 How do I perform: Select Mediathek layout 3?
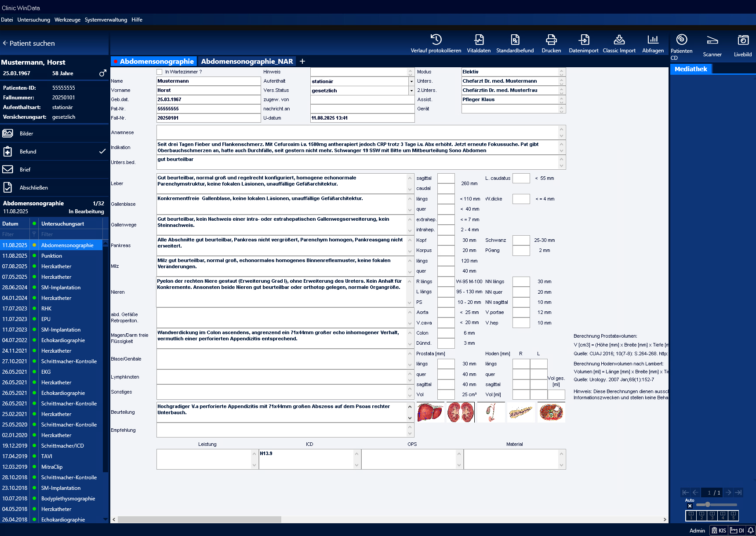tap(712, 515)
